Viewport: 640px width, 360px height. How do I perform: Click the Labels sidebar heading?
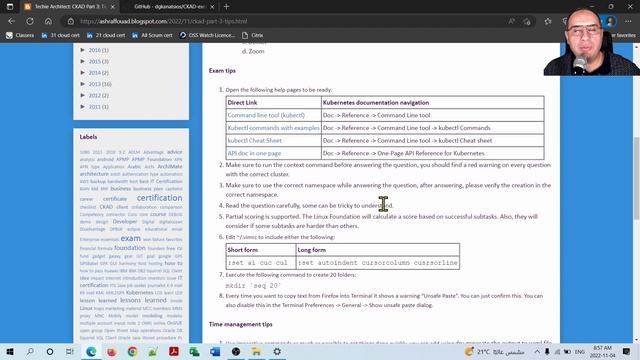(88, 137)
